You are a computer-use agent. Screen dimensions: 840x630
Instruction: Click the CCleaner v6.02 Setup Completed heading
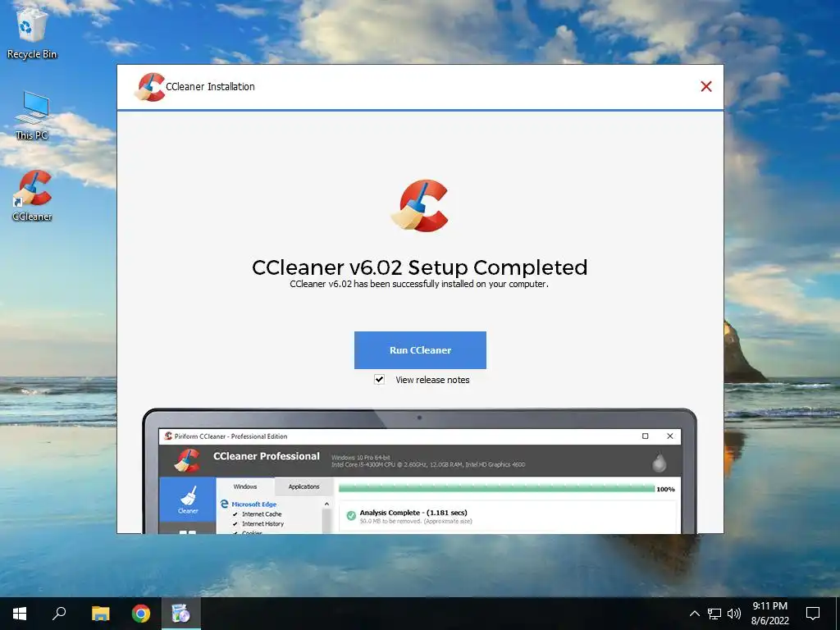coord(419,267)
